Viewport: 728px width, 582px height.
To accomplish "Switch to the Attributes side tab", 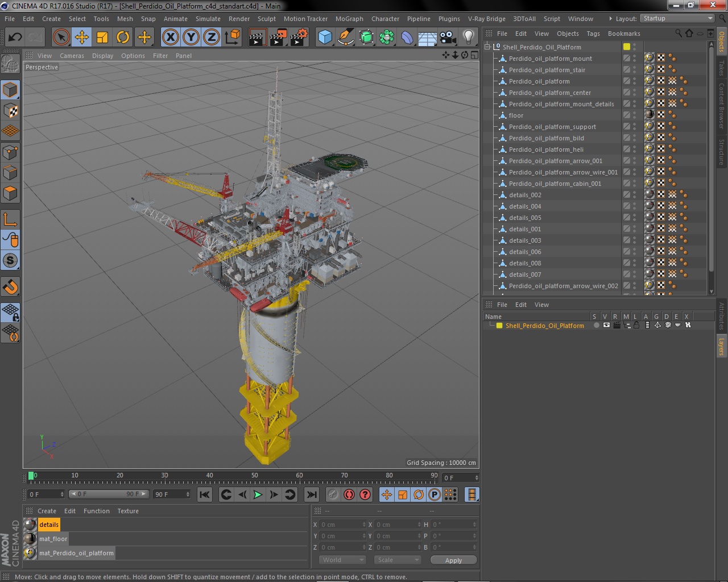I will (721, 316).
